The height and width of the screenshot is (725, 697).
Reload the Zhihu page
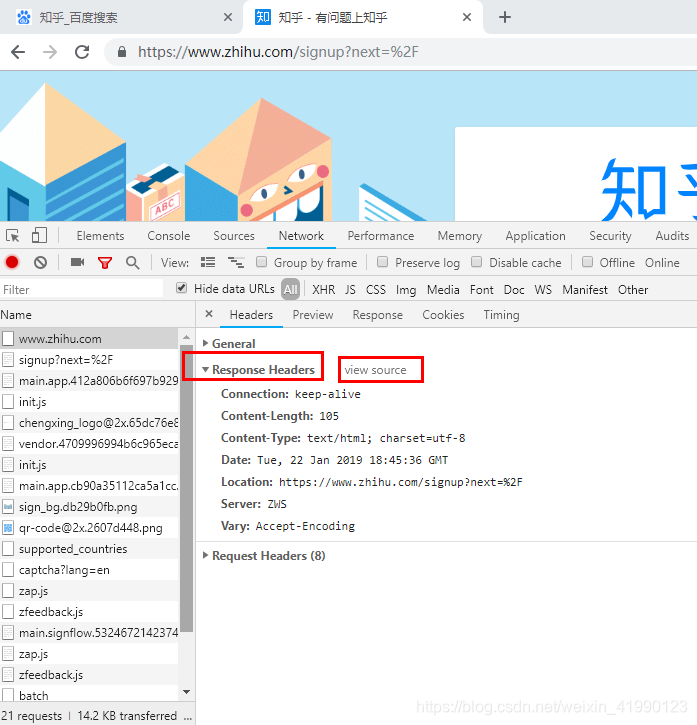point(82,52)
